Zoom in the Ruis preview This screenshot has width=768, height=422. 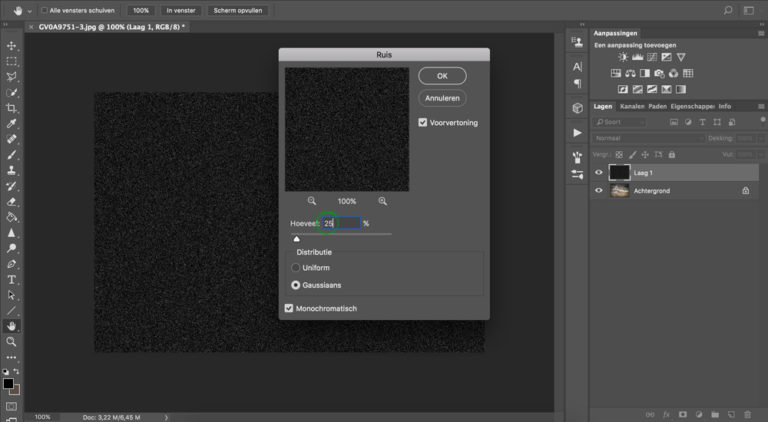pyautogui.click(x=383, y=201)
